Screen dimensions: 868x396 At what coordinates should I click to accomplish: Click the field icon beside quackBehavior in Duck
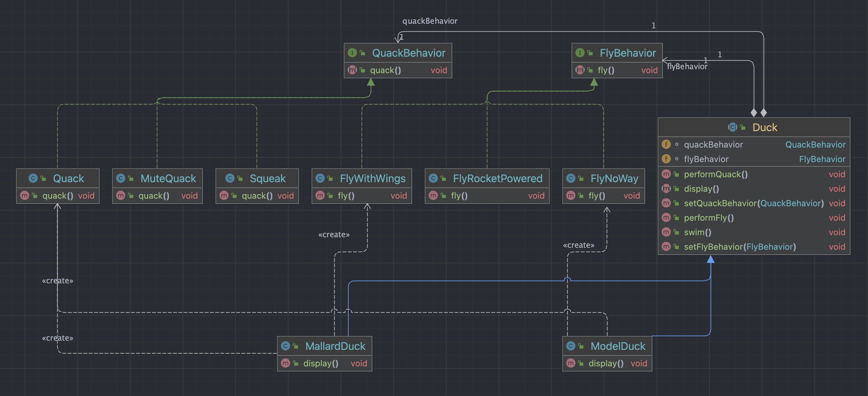coord(666,144)
